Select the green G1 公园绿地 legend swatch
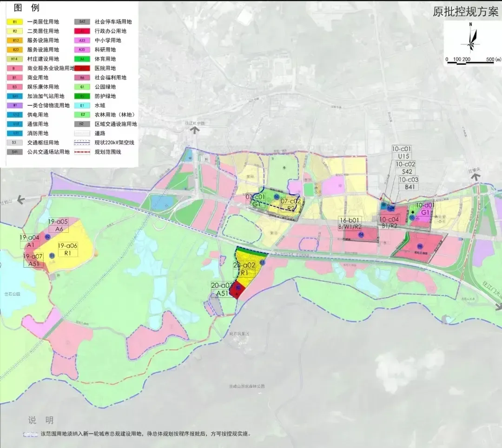502x448 pixels. 82,87
